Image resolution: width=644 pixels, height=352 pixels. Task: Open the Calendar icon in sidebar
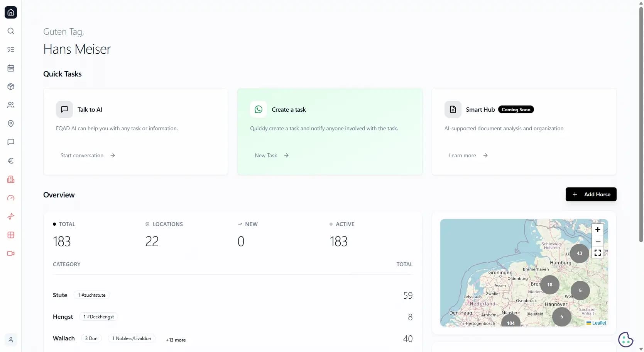point(10,68)
